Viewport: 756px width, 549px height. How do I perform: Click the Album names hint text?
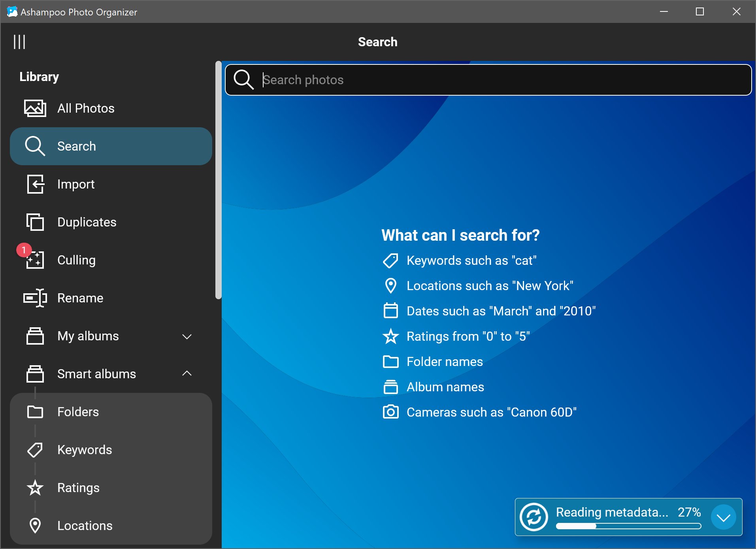coord(445,387)
